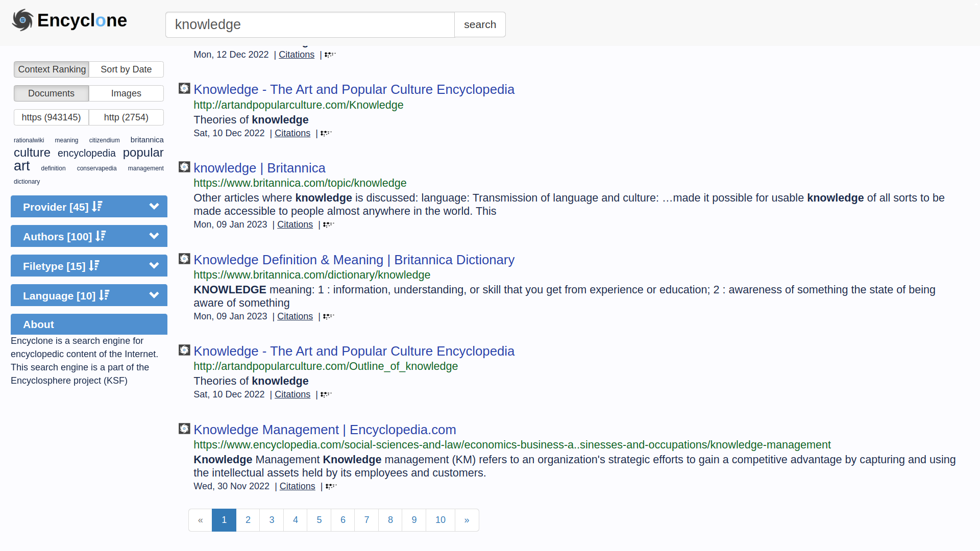This screenshot has width=980, height=551.
Task: Click the 'management' tag in the word cloud
Action: 146,168
